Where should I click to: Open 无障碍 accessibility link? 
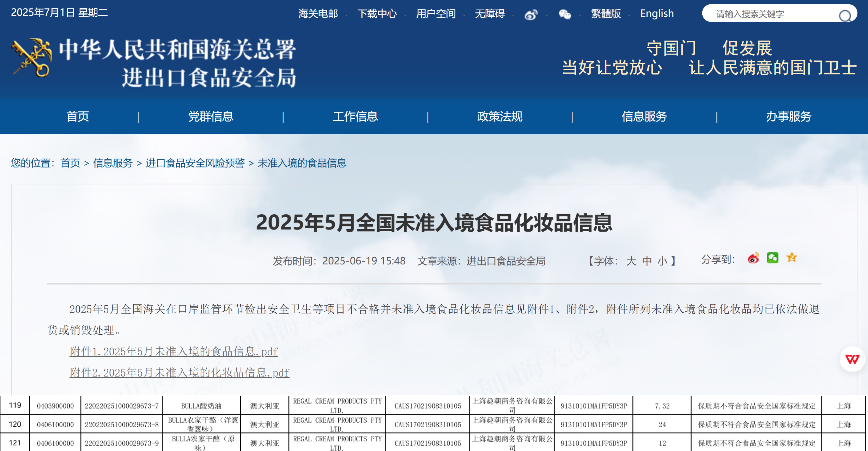(x=490, y=14)
